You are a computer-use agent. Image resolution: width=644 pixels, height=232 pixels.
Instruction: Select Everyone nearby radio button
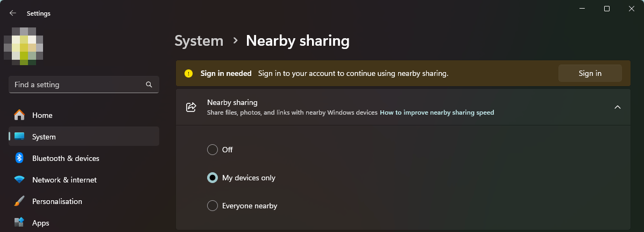[213, 206]
